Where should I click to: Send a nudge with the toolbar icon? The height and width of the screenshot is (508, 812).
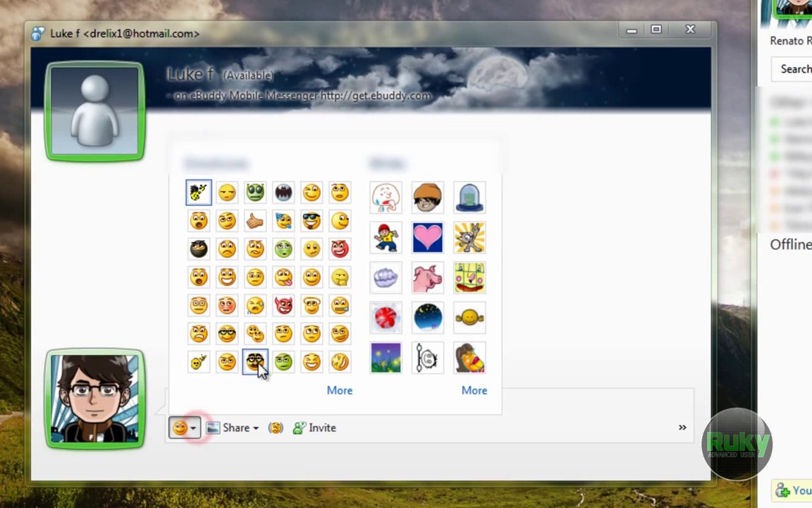click(276, 428)
